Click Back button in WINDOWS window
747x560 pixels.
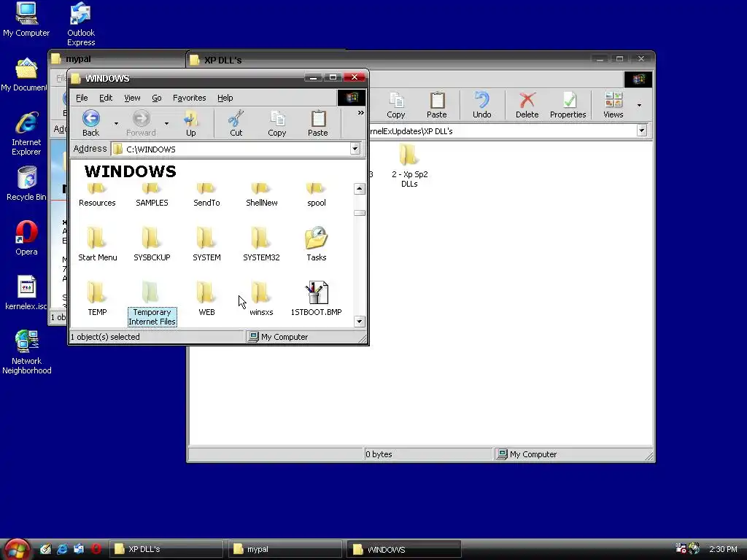[90, 123]
